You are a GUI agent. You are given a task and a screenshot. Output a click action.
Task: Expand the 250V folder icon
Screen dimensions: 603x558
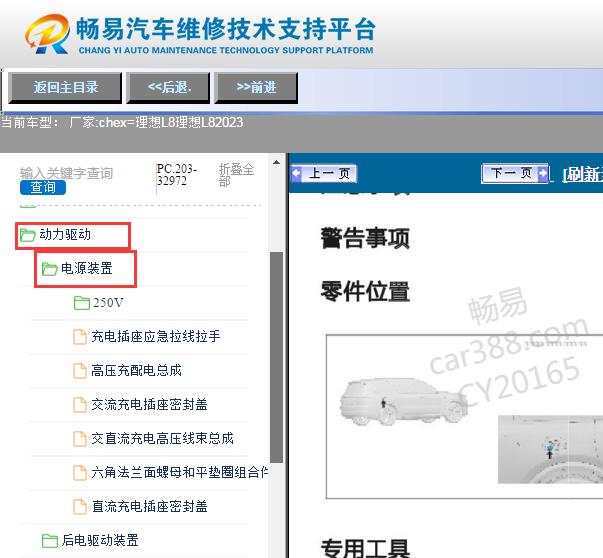[x=82, y=303]
